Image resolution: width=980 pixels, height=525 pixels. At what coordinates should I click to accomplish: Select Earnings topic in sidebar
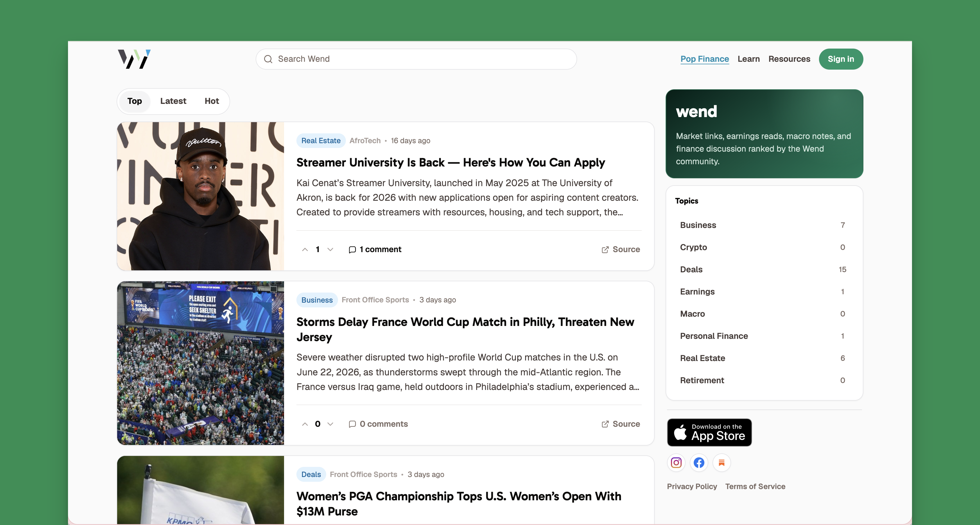[764, 292]
